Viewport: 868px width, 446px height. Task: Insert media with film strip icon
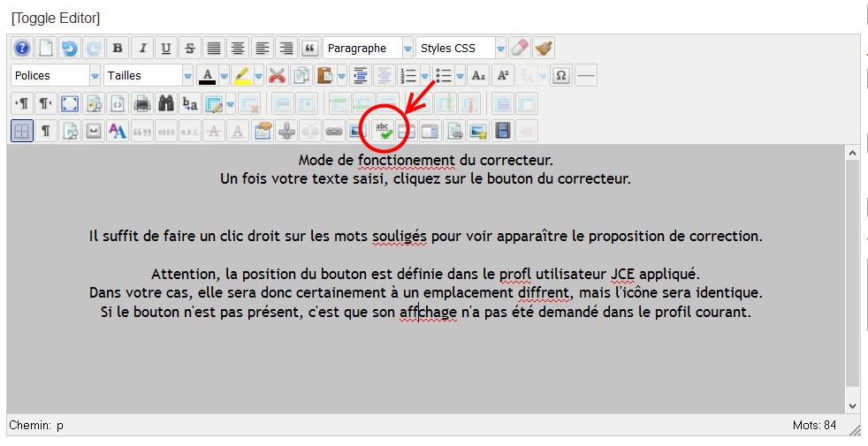click(x=503, y=131)
